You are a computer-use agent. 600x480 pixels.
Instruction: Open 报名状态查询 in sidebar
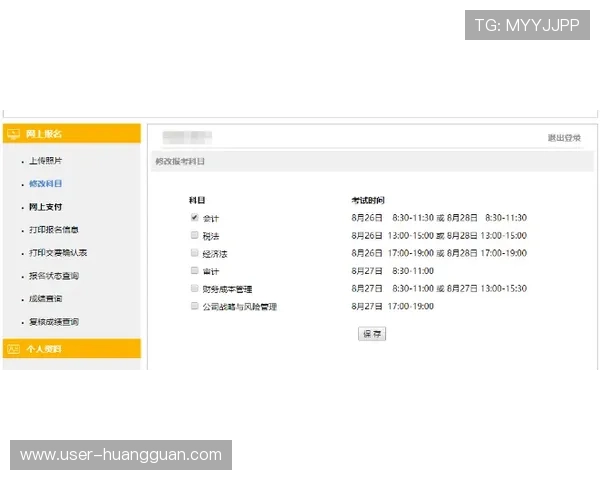(x=54, y=276)
